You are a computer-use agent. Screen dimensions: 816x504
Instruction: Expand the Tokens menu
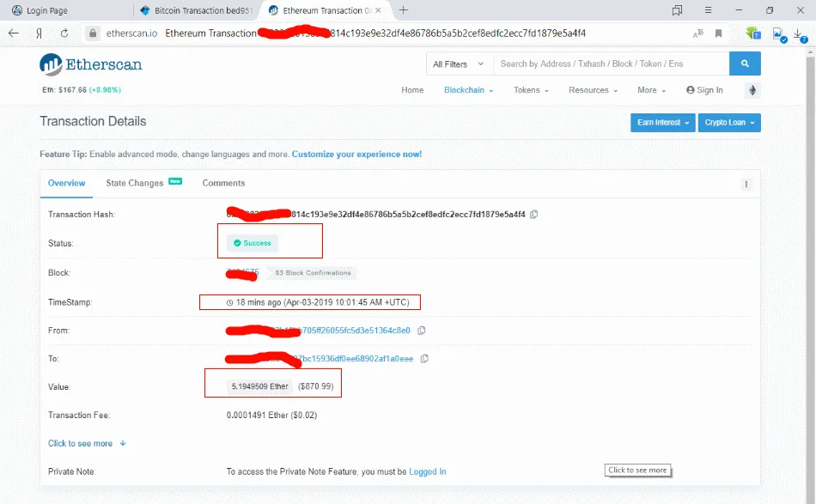pyautogui.click(x=531, y=90)
